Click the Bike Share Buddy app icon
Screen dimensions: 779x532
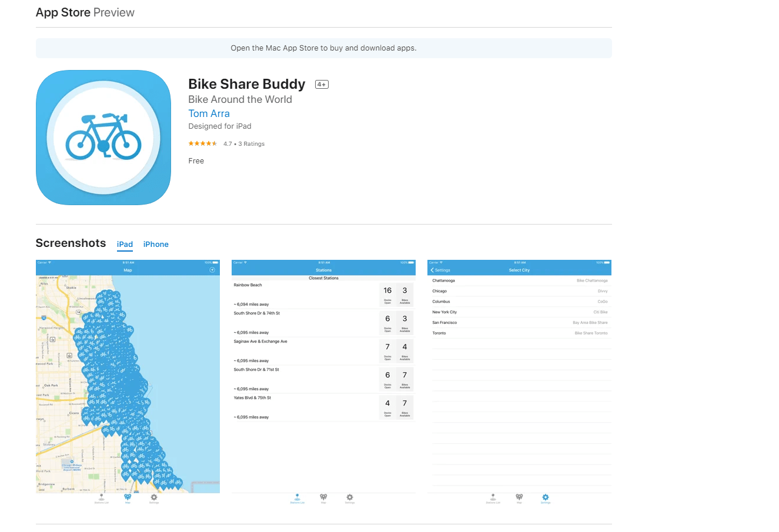(103, 138)
